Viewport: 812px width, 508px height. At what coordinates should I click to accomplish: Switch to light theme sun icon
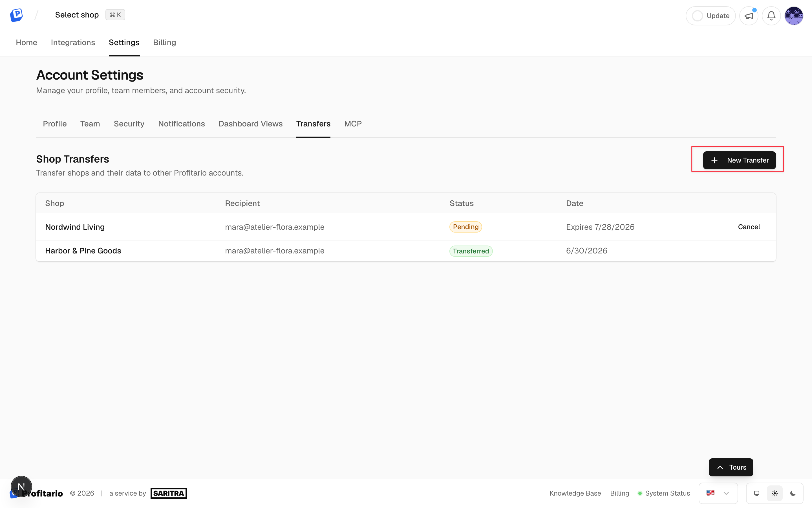775,493
